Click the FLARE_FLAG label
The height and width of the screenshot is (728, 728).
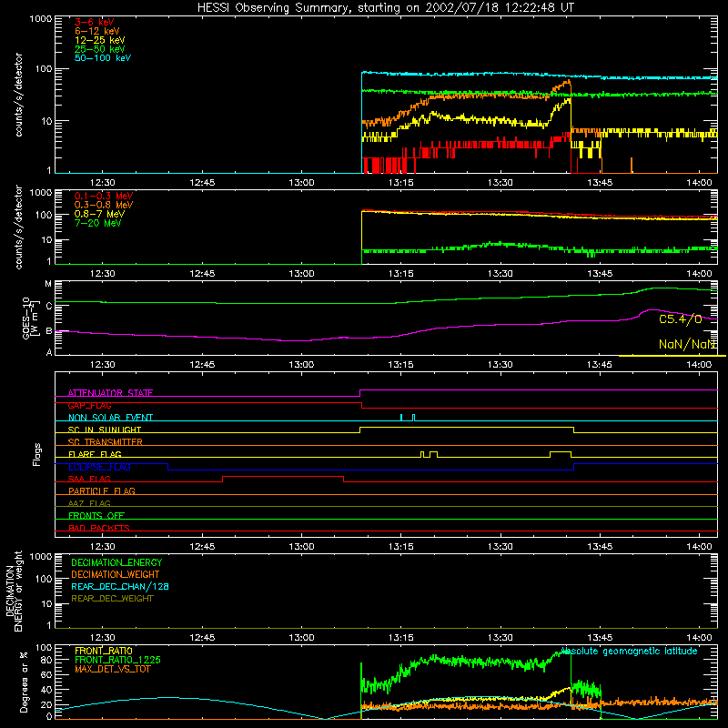click(95, 454)
